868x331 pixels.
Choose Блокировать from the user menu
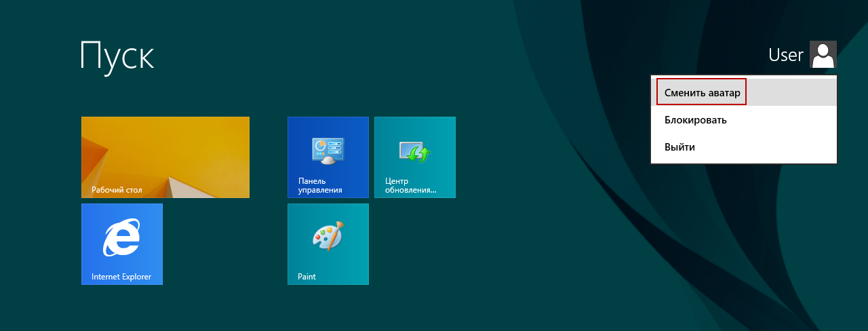click(x=744, y=120)
